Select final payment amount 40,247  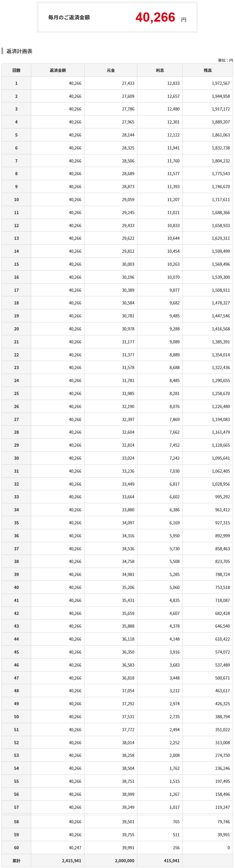click(75, 848)
